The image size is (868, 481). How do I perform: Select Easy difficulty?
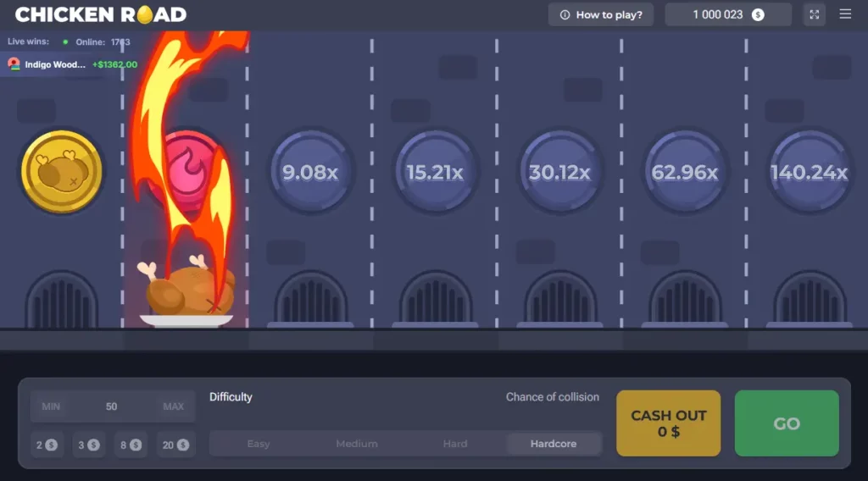(x=259, y=444)
